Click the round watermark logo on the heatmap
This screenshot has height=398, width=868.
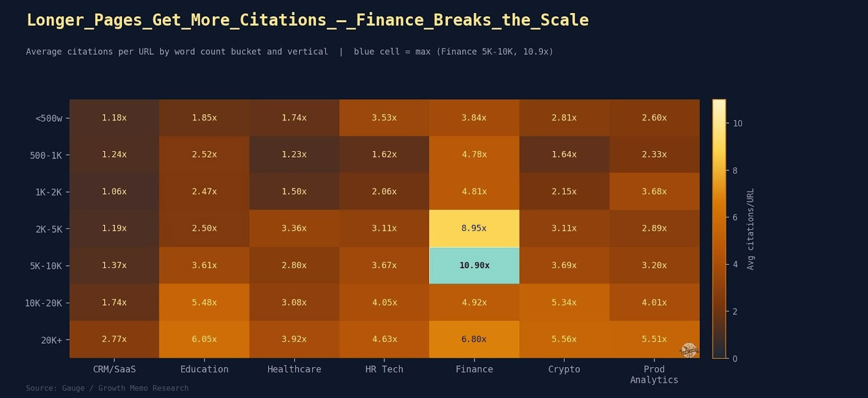689,350
